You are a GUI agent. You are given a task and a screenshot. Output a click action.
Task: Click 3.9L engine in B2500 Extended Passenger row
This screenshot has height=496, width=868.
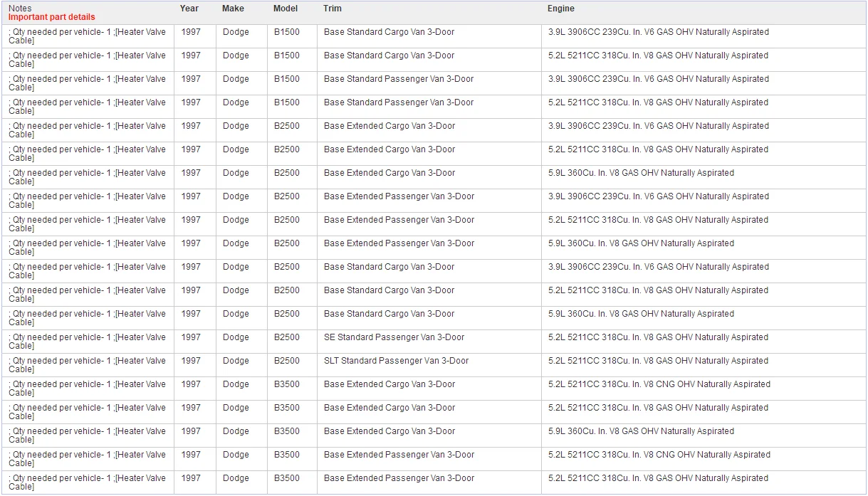[659, 196]
